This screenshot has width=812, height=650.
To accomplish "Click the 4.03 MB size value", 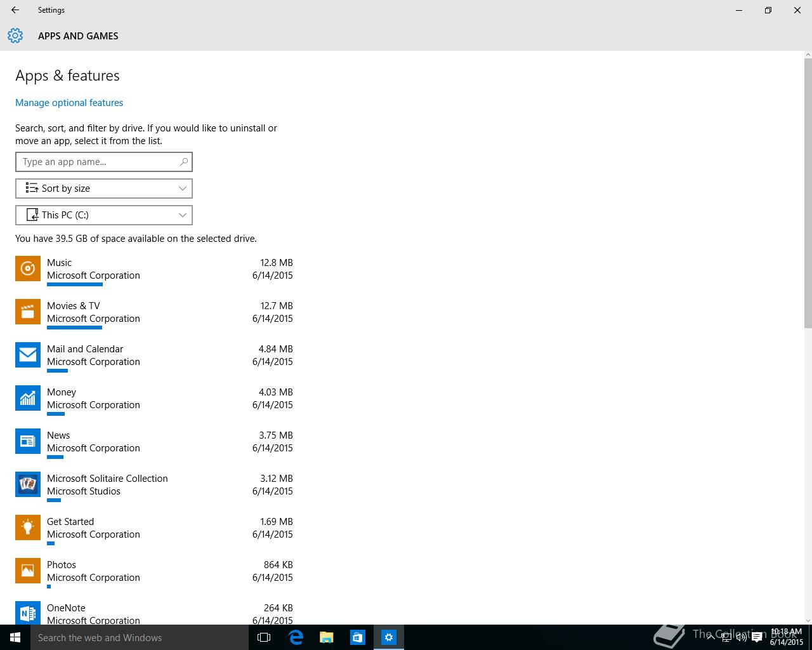I will (x=275, y=392).
